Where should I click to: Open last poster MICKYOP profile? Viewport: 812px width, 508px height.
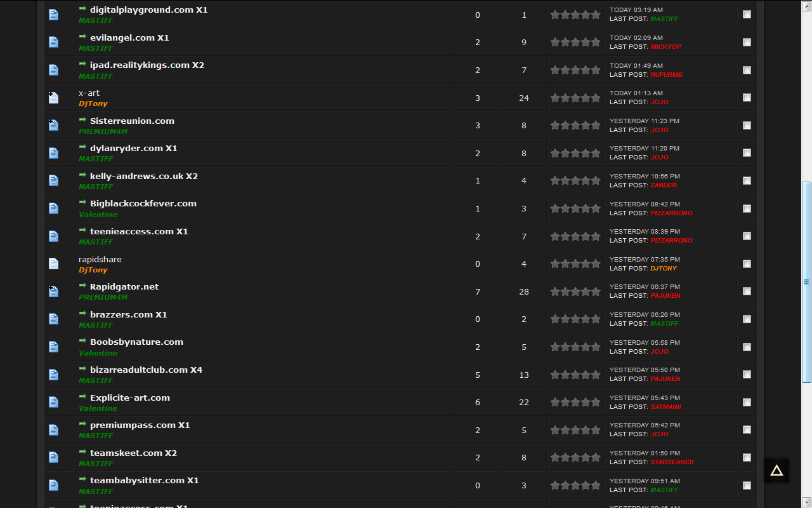point(666,47)
